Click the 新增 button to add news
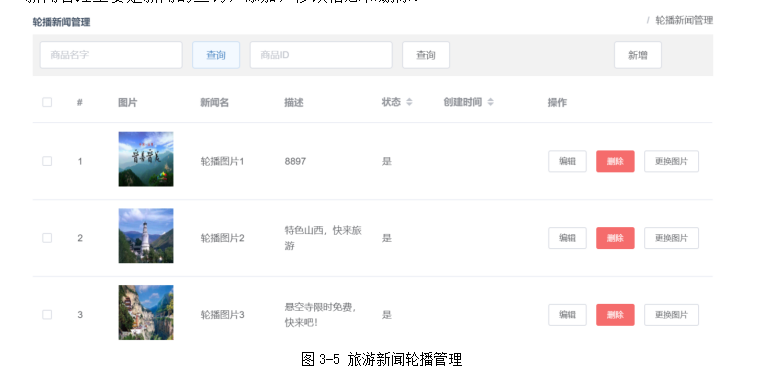 click(638, 55)
